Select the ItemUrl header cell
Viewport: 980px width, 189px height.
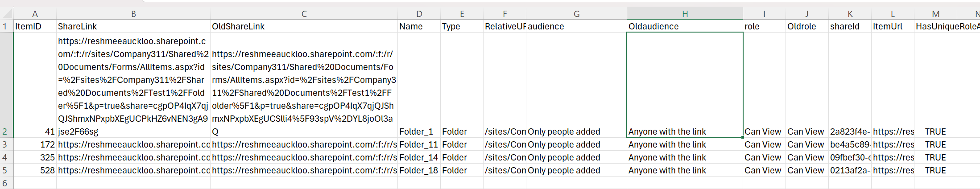[893, 26]
